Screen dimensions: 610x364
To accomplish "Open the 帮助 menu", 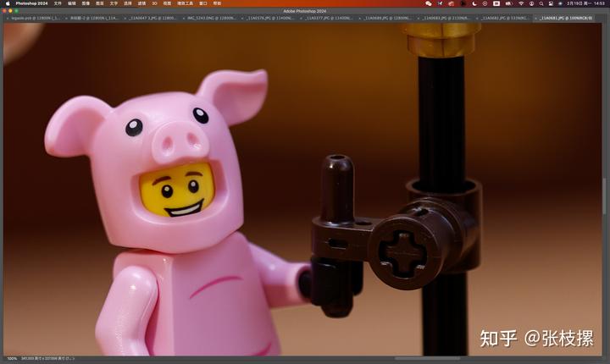I will coord(217,3).
